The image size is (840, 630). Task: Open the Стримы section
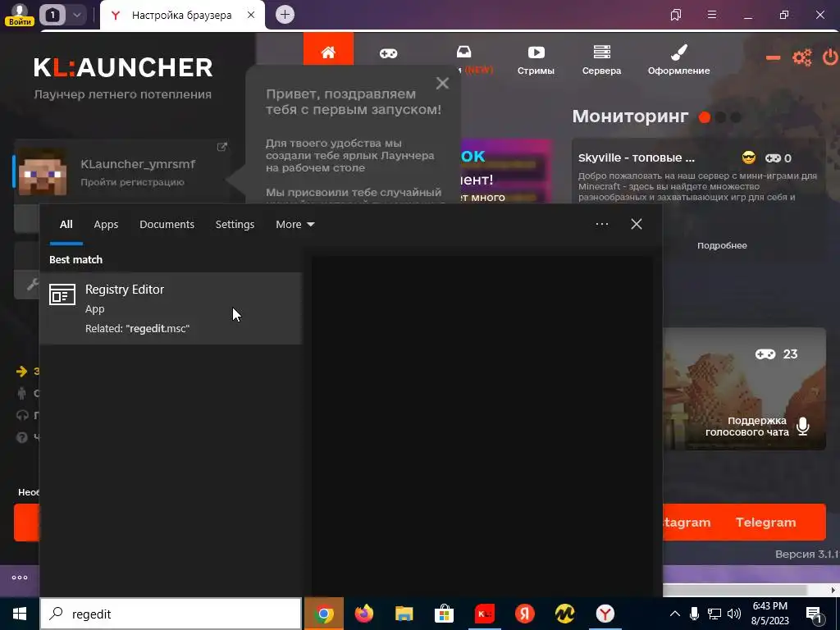pyautogui.click(x=536, y=59)
